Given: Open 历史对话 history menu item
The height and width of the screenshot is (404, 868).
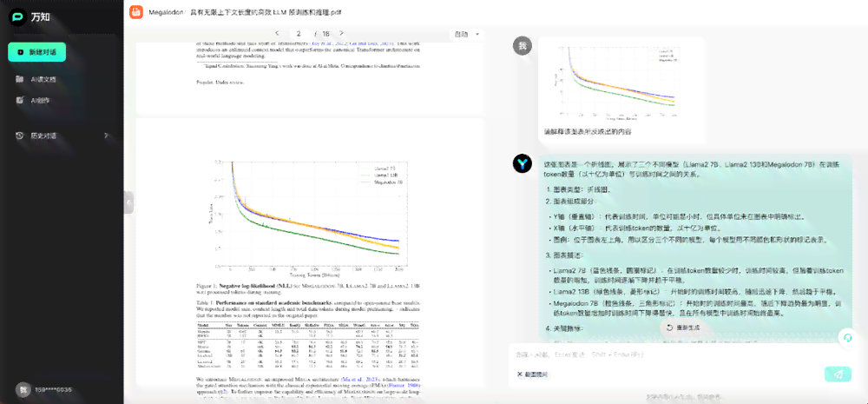Looking at the screenshot, I should click(x=43, y=136).
